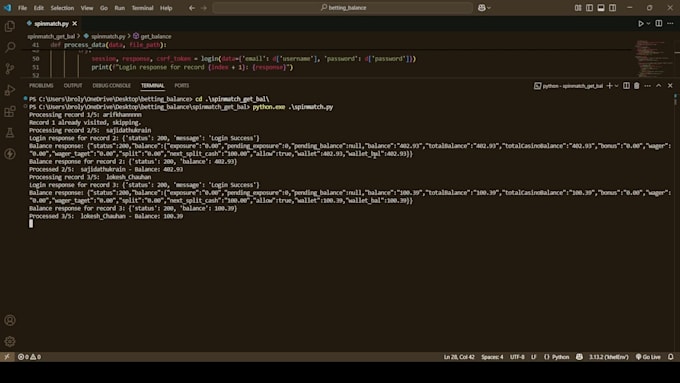Open the notifications bell in status bar
Image resolution: width=680 pixels, height=383 pixels.
click(670, 357)
